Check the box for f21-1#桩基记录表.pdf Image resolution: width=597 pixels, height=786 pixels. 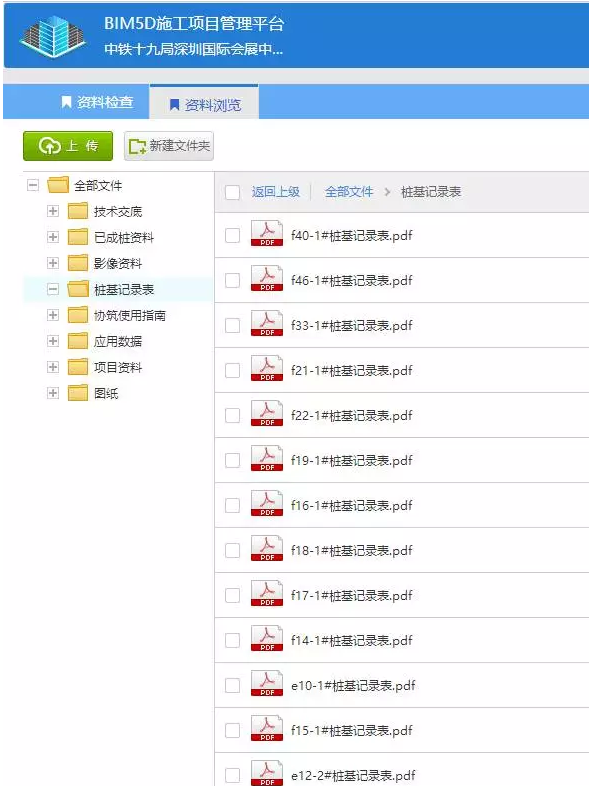coord(232,370)
